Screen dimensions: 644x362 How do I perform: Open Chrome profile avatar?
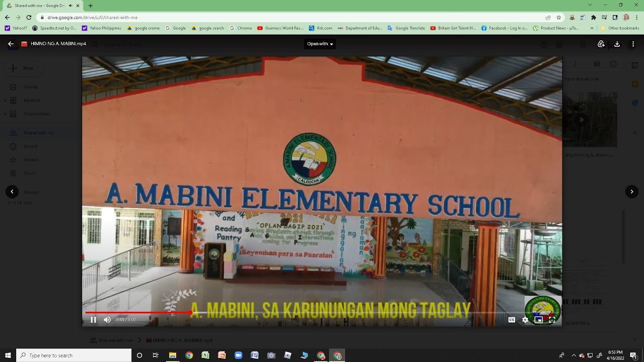[x=626, y=17]
